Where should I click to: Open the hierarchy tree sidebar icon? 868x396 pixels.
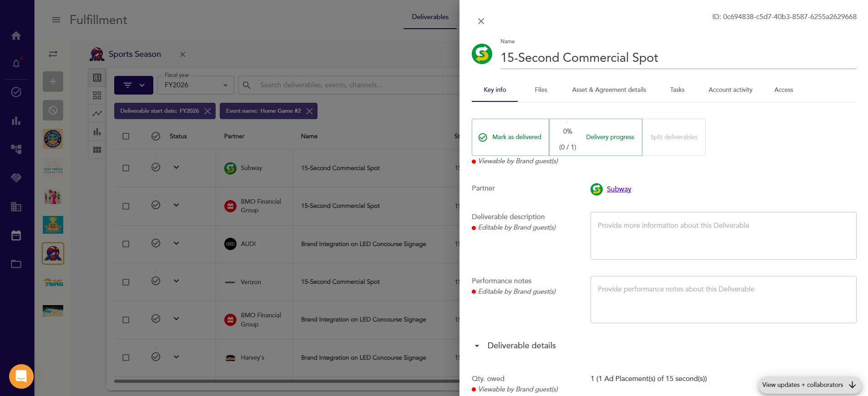[16, 149]
